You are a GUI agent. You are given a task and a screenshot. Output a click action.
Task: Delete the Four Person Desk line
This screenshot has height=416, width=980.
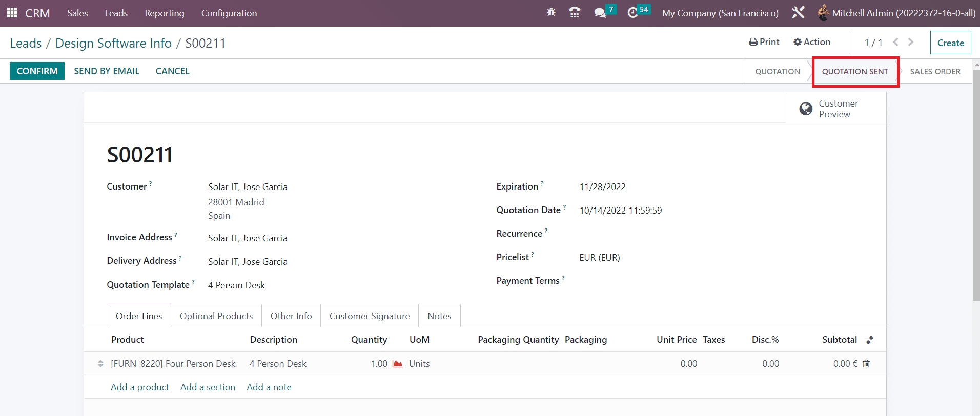pyautogui.click(x=866, y=364)
